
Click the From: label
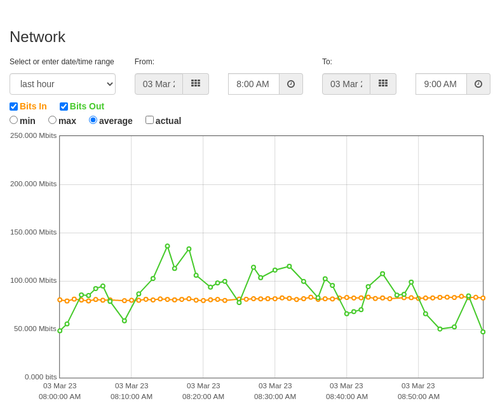pyautogui.click(x=144, y=62)
